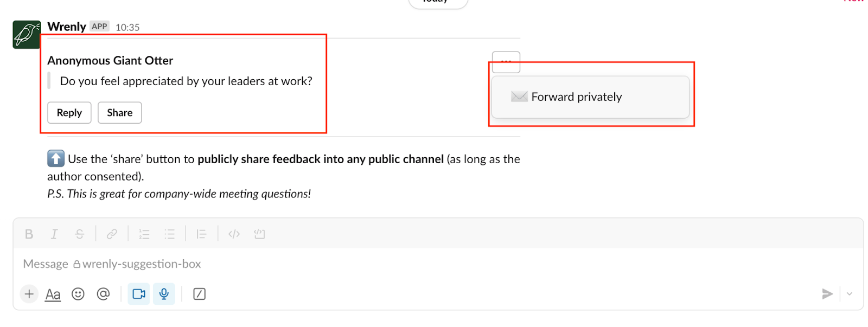The height and width of the screenshot is (327, 868).
Task: Insert an emoji from the composer
Action: (x=78, y=294)
